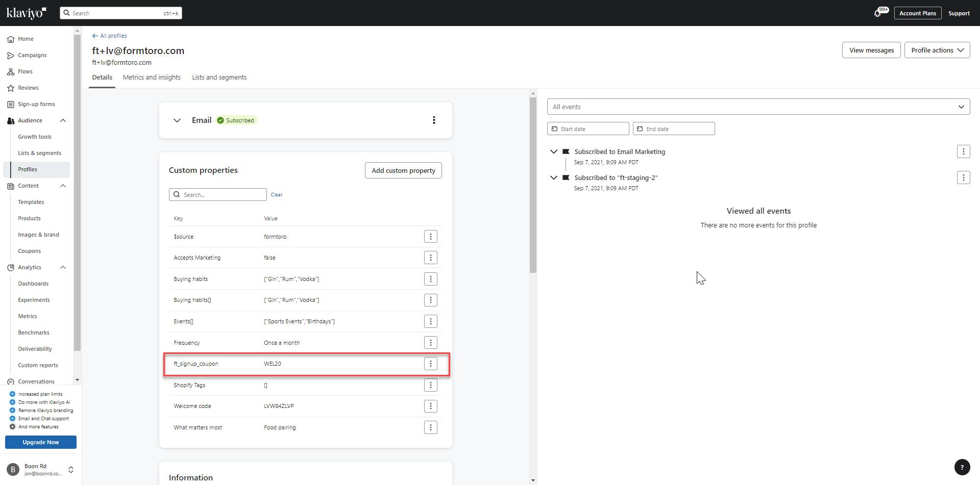
Task: Click the sidebar scrollbar down arrow
Action: point(77,380)
